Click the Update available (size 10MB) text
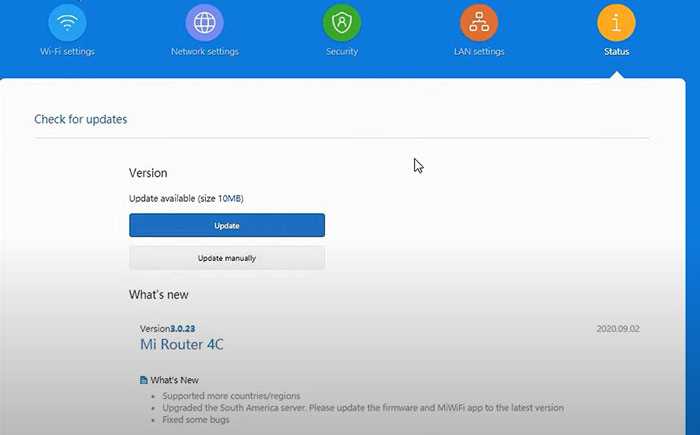700x435 pixels. click(x=186, y=198)
